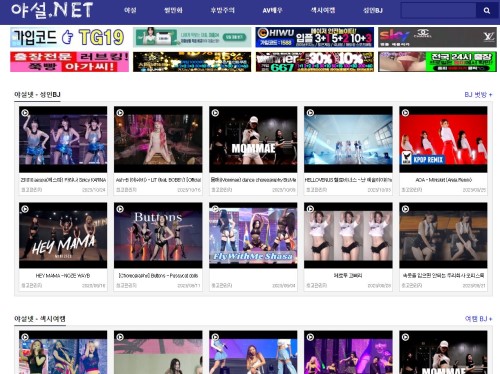
Task: Click the play icon on HEY MAMA video
Action: pyautogui.click(x=25, y=209)
